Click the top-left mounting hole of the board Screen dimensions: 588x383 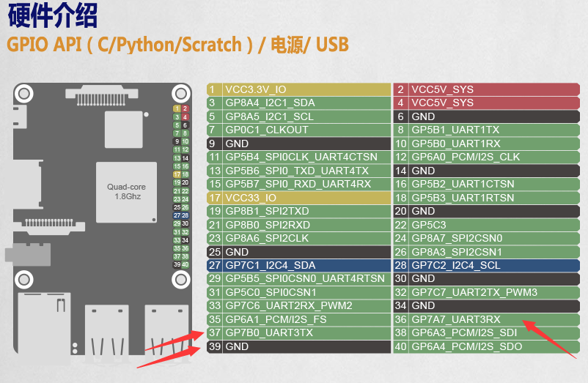pos(24,94)
